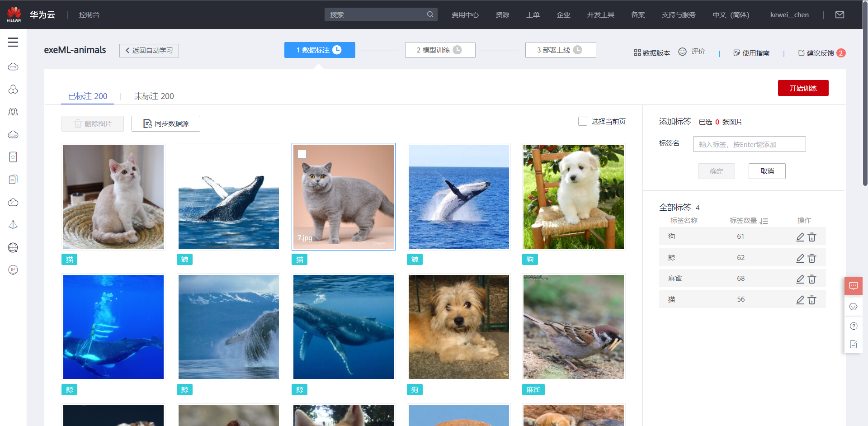Select the sparrow photo thumbnail
The width and height of the screenshot is (868, 426).
(x=574, y=327)
